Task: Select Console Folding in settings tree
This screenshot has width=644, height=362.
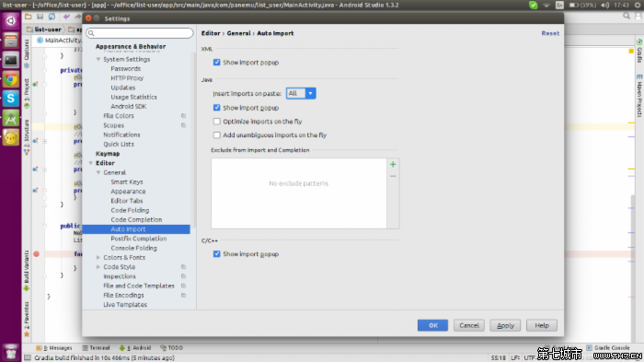Action: pyautogui.click(x=134, y=248)
